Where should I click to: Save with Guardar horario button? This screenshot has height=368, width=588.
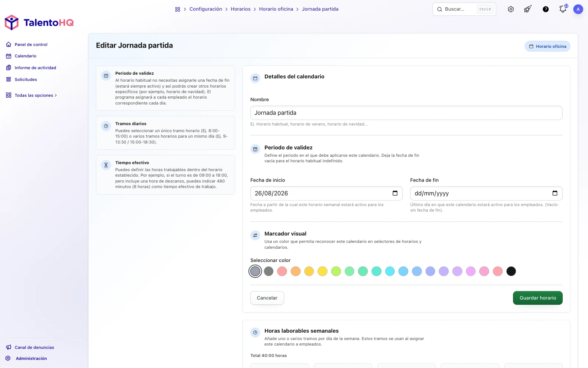pos(538,298)
